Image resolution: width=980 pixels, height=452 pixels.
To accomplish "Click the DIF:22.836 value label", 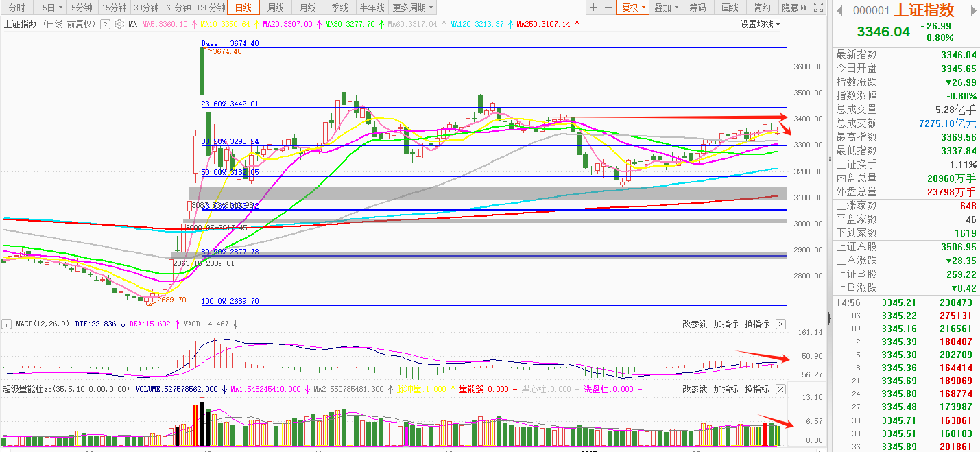I will [x=95, y=324].
